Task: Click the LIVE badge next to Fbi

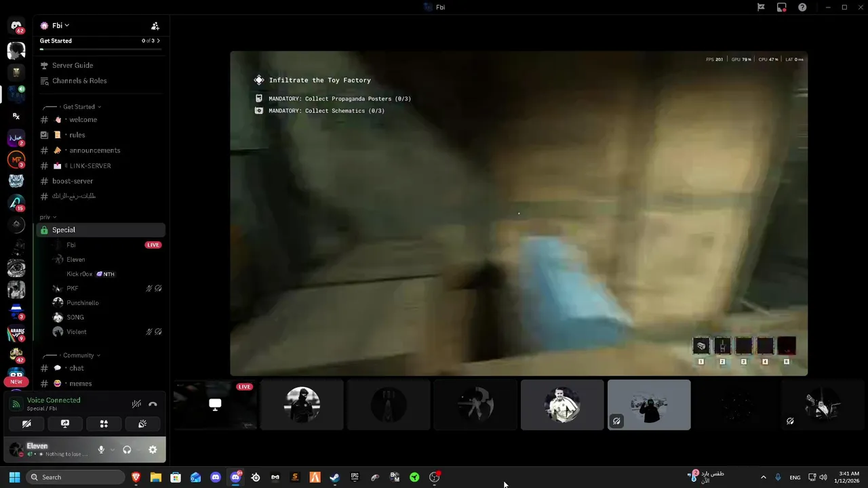Action: [153, 245]
